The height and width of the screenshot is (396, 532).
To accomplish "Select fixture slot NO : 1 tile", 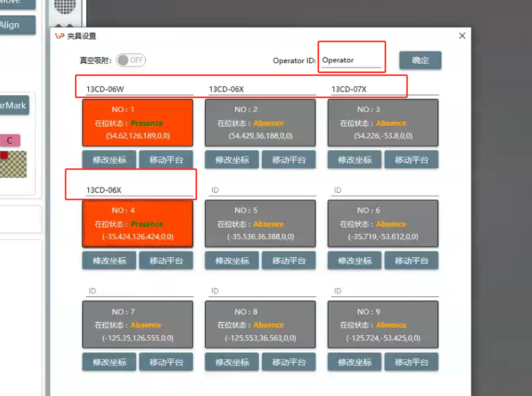I will tap(137, 122).
